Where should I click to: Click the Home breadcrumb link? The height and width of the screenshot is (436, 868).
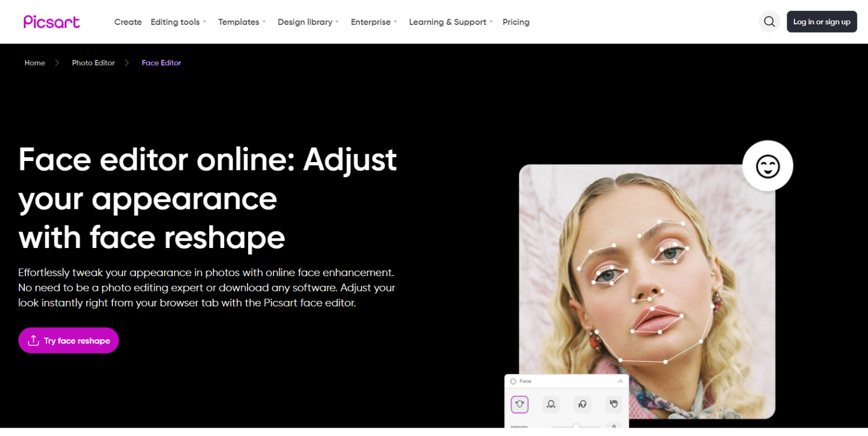pos(34,63)
